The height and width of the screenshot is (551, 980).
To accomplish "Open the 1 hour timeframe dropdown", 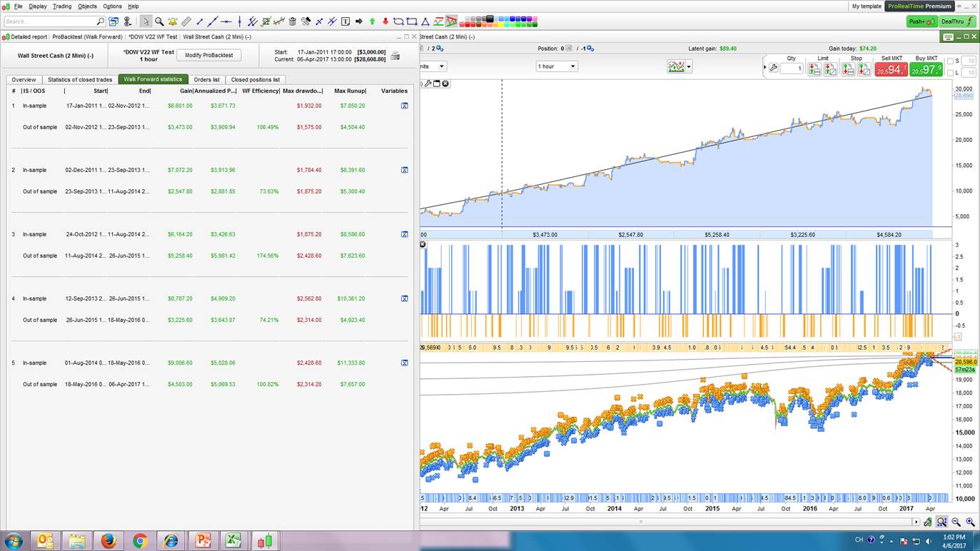I will click(556, 66).
